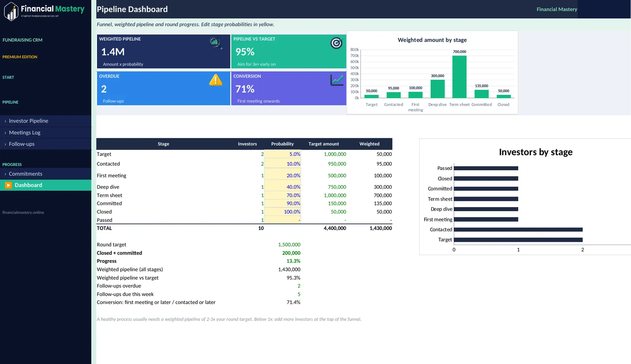Click the Weighted Pipeline 1.4M card
Screen dimensions: 631x364
pos(163,52)
